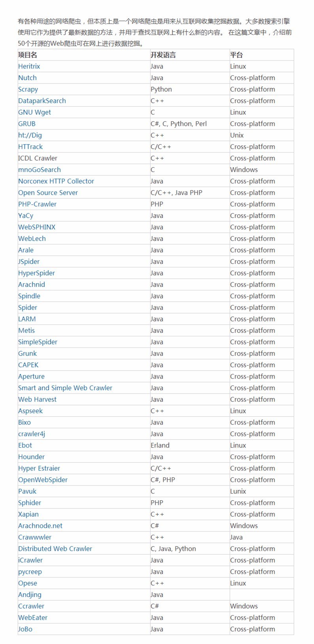Viewport: 314px width, 644px height.
Task: Click the JoBo crawler link
Action: pos(25,629)
